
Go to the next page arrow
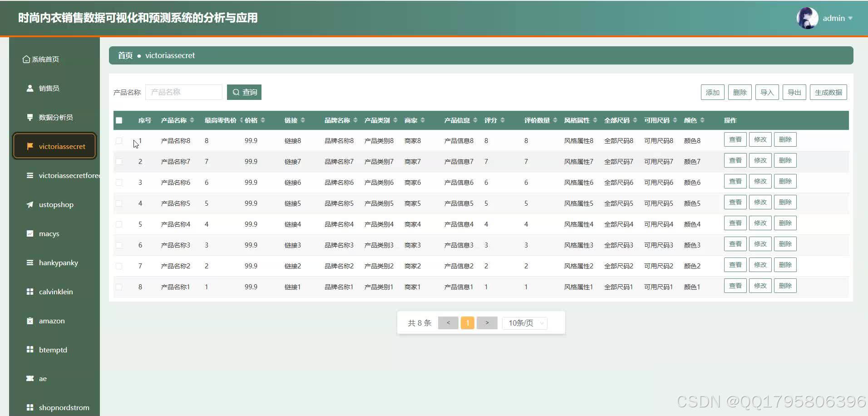[x=487, y=323]
